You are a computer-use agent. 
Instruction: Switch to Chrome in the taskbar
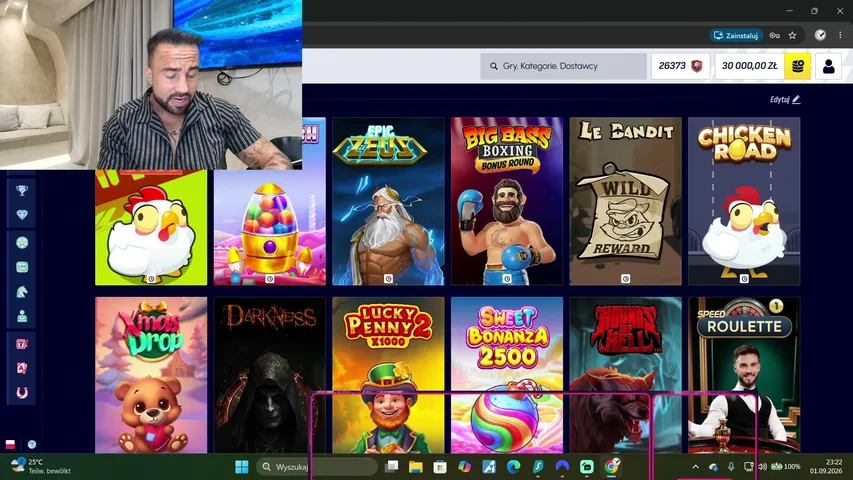click(611, 466)
